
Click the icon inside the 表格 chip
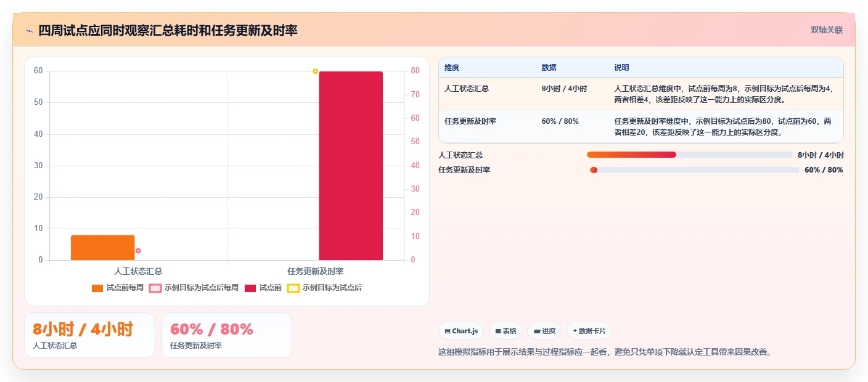point(497,331)
